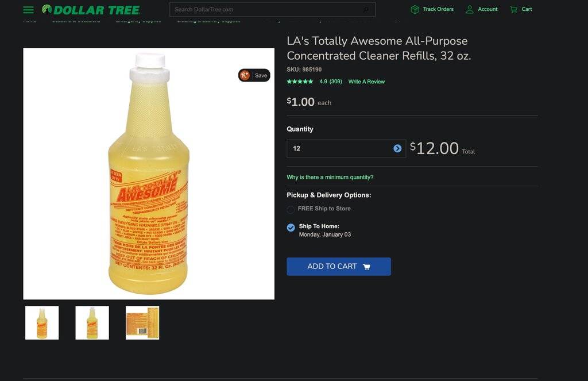Image resolution: width=588 pixels, height=381 pixels.
Task: Click the Add to Cart button
Action: click(x=339, y=267)
